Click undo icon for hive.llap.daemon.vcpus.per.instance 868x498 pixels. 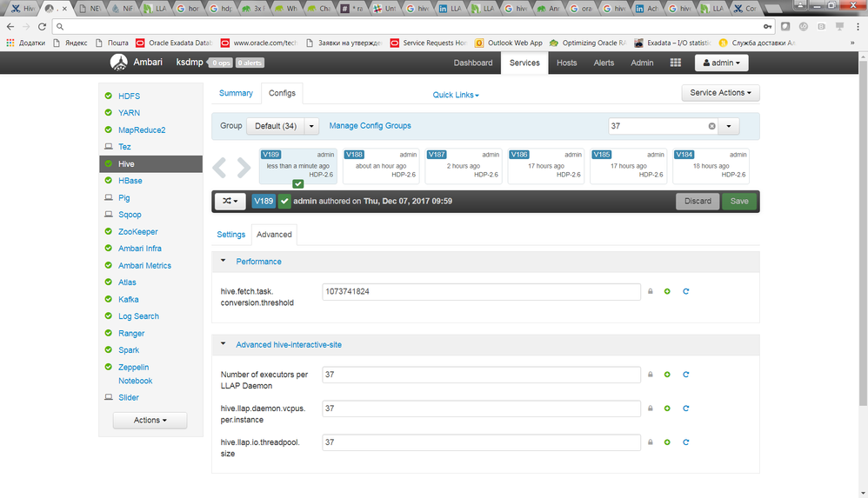tap(686, 408)
